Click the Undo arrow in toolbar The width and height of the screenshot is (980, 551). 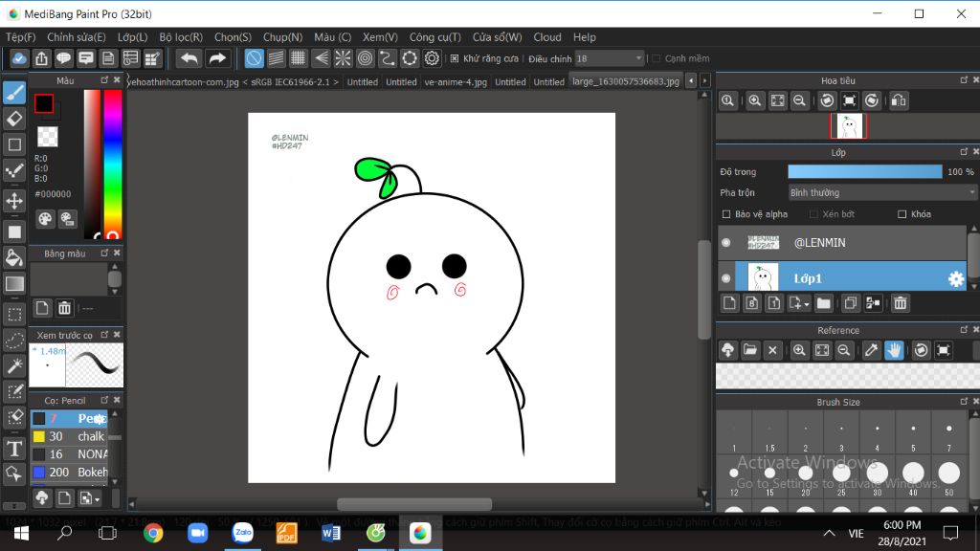[x=189, y=58]
